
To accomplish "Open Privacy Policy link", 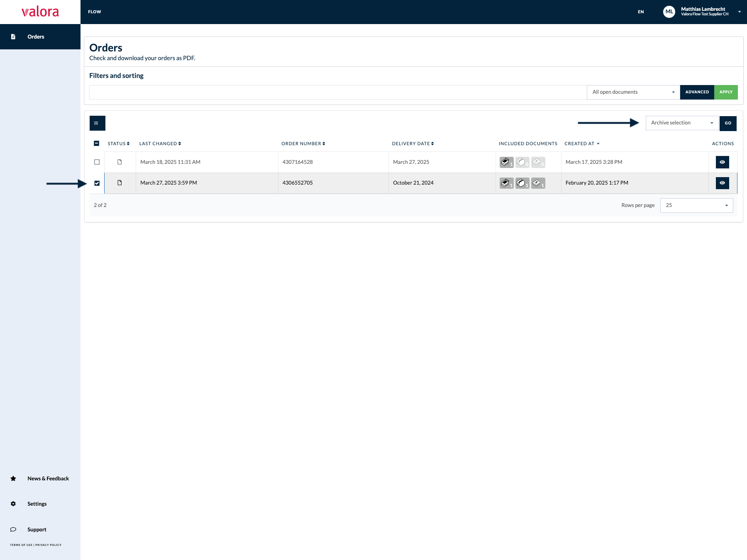I will point(48,545).
